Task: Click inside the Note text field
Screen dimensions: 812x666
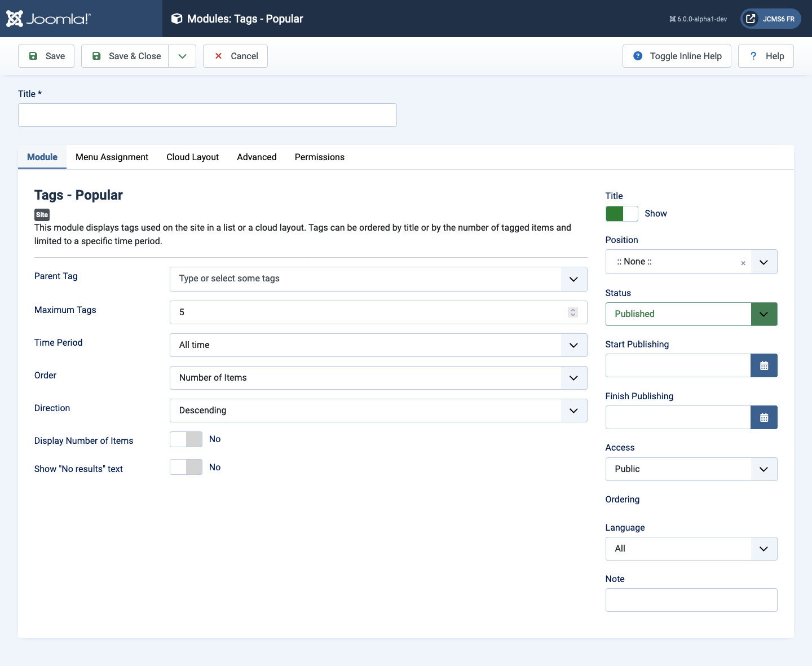Action: [x=691, y=600]
